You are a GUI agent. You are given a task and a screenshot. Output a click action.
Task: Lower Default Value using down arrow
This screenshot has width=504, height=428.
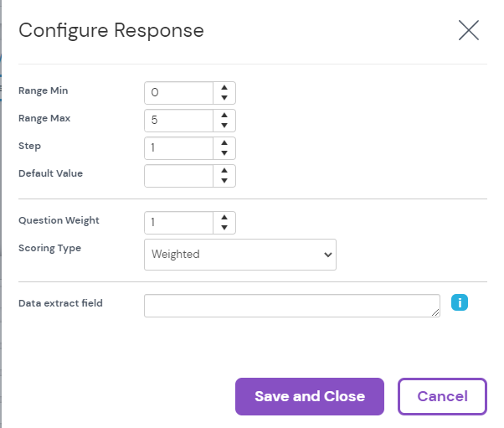pos(224,181)
